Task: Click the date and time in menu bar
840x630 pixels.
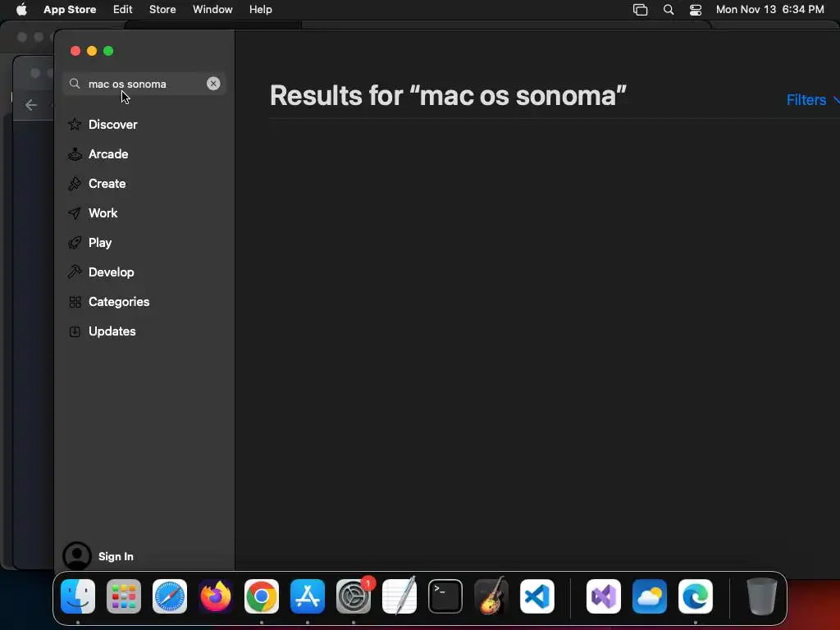Action: click(x=769, y=9)
